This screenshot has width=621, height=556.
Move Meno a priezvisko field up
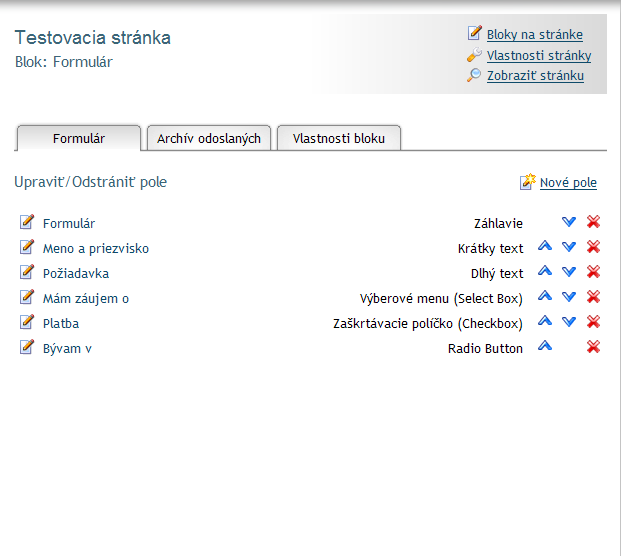tap(545, 246)
